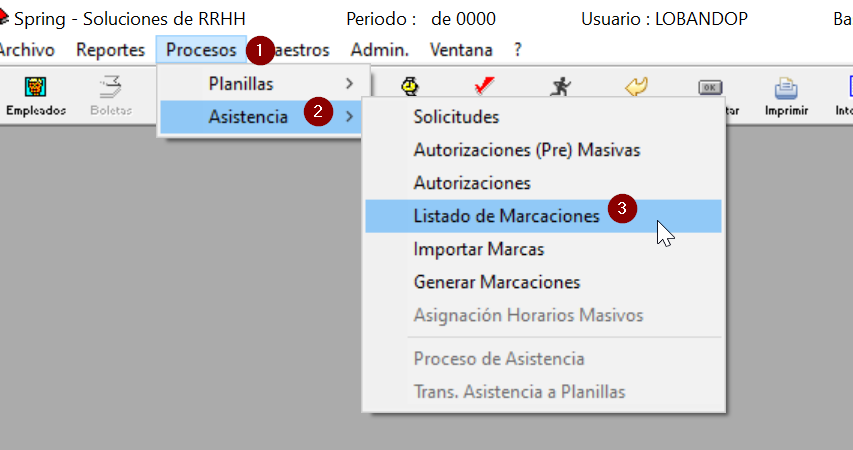Screen dimensions: 853x450
Task: Open the Procesos menu
Action: pos(201,50)
